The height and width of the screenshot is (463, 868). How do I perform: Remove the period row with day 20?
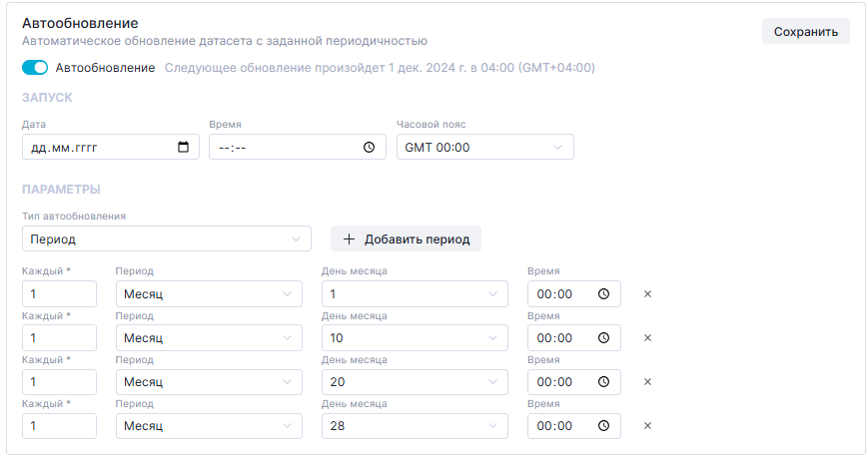click(647, 382)
